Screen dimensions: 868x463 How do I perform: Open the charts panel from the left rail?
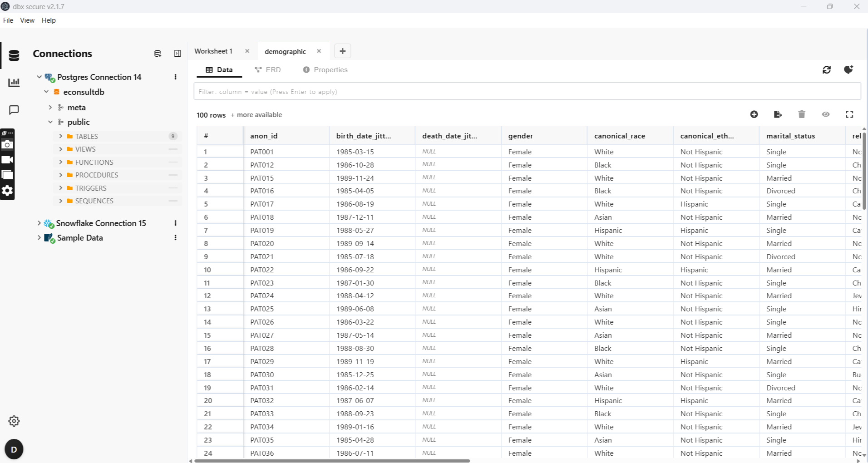pos(14,83)
